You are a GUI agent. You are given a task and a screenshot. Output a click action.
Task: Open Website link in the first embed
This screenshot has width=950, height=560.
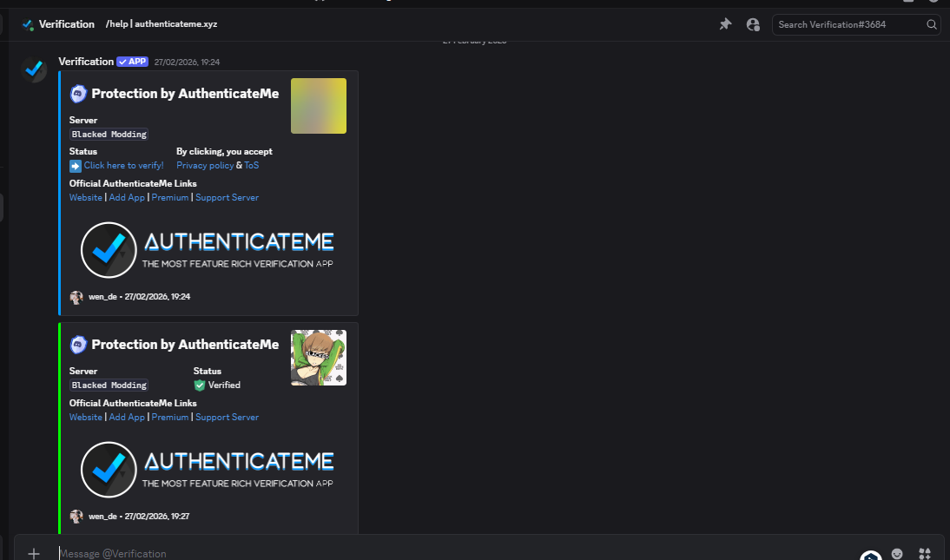(x=85, y=198)
